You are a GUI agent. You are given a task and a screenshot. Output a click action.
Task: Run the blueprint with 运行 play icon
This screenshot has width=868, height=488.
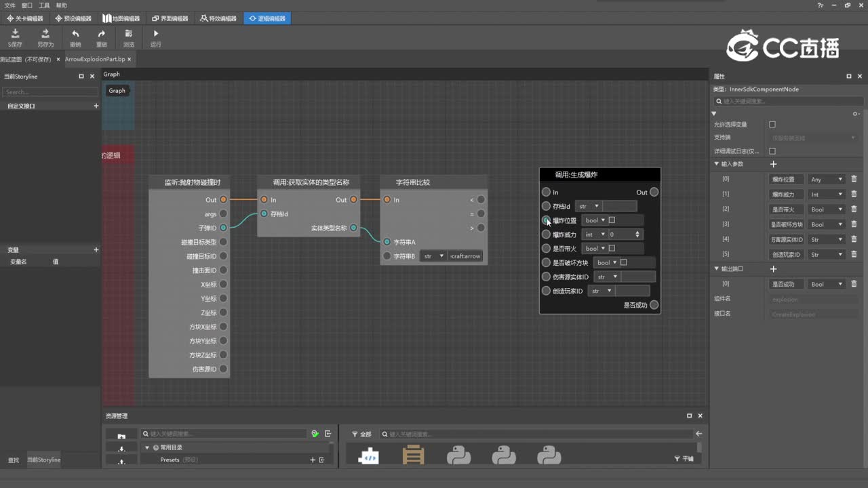tap(156, 34)
